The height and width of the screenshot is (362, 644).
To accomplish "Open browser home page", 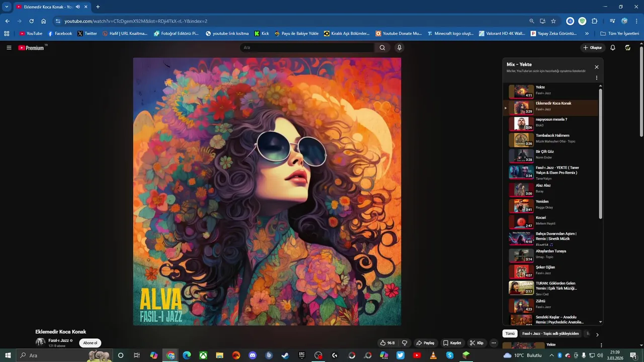I will 44,21.
